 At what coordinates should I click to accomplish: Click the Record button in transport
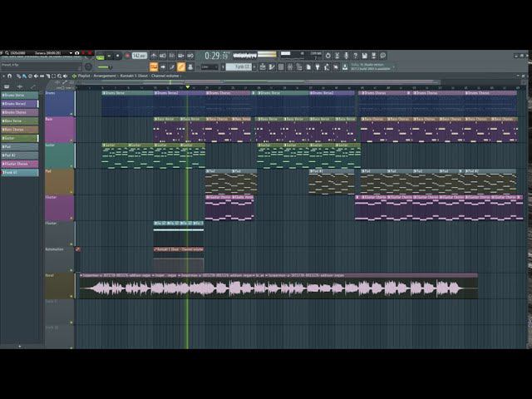(127, 56)
